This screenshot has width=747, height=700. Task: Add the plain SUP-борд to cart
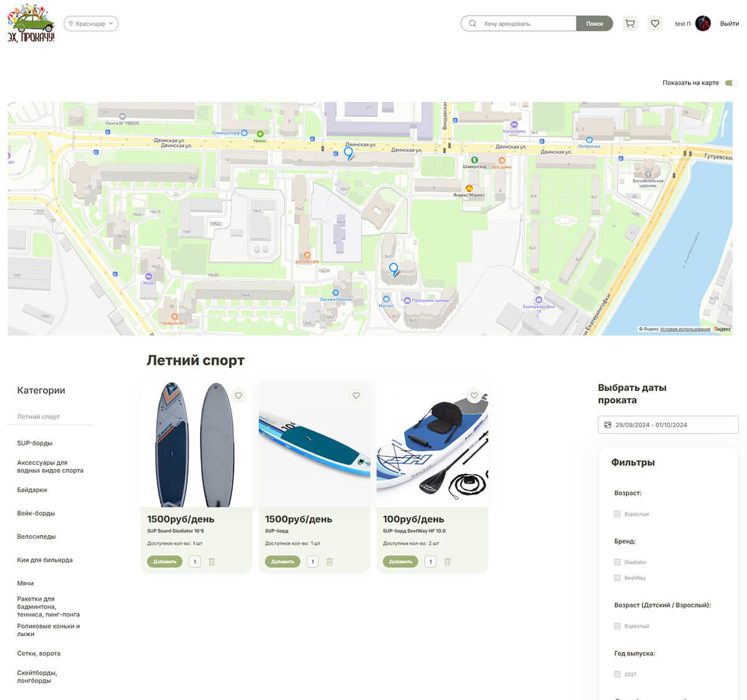coord(283,562)
